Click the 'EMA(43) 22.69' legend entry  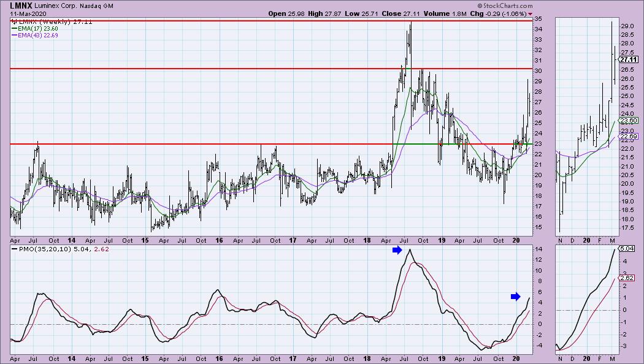[35, 36]
